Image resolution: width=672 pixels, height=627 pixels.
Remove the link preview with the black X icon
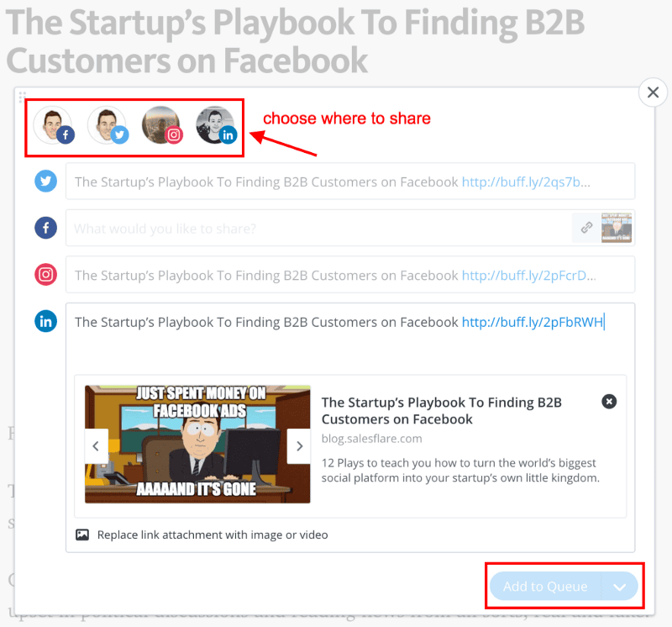[x=609, y=402]
